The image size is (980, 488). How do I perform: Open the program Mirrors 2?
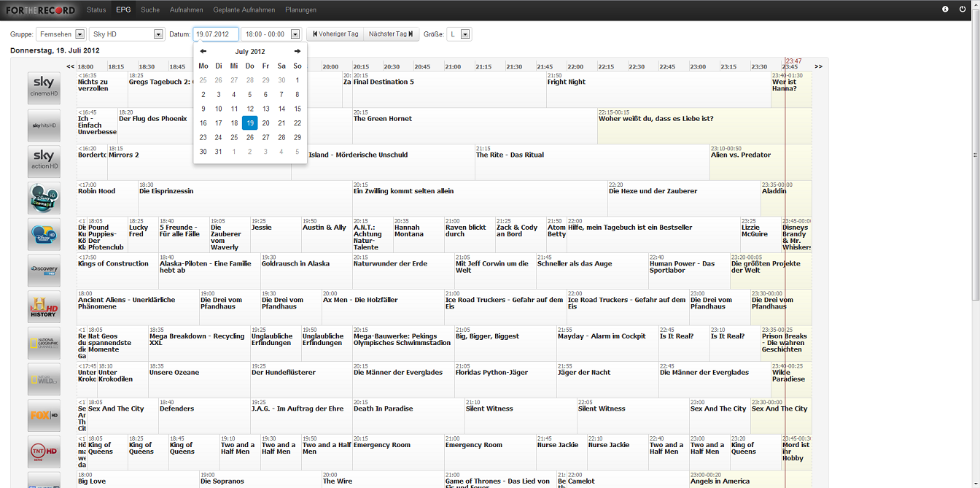pos(199,162)
